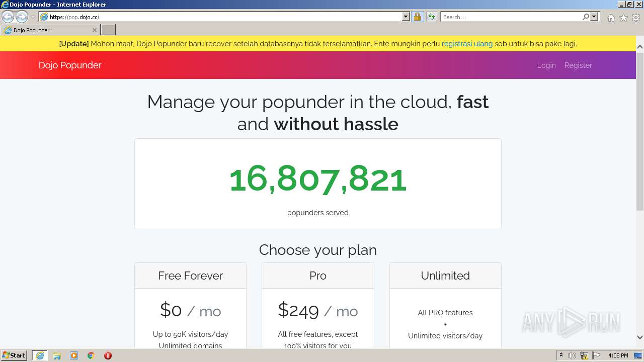Open the Action Center flag icon
The width and height of the screenshot is (644, 362).
596,355
